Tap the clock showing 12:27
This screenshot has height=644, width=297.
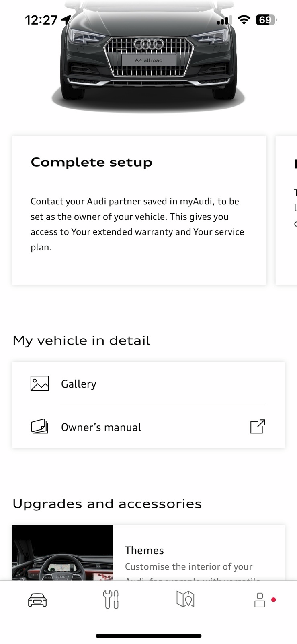[41, 20]
